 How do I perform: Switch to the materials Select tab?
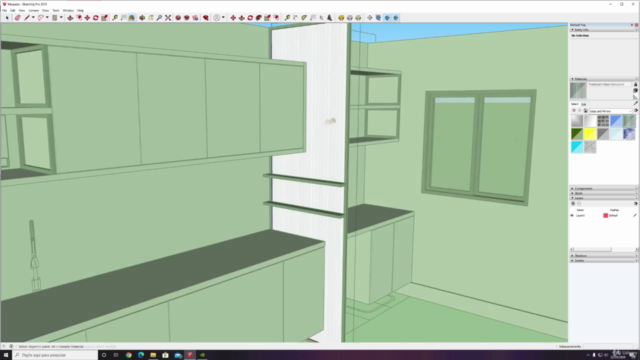[574, 104]
